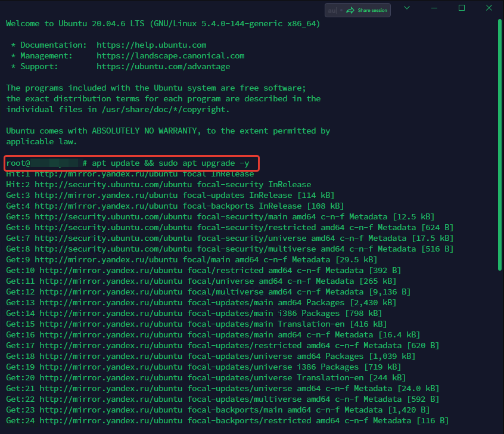Open https://help.ubuntu.com documentation link
Screen dimensions: 504x434
[x=151, y=45]
